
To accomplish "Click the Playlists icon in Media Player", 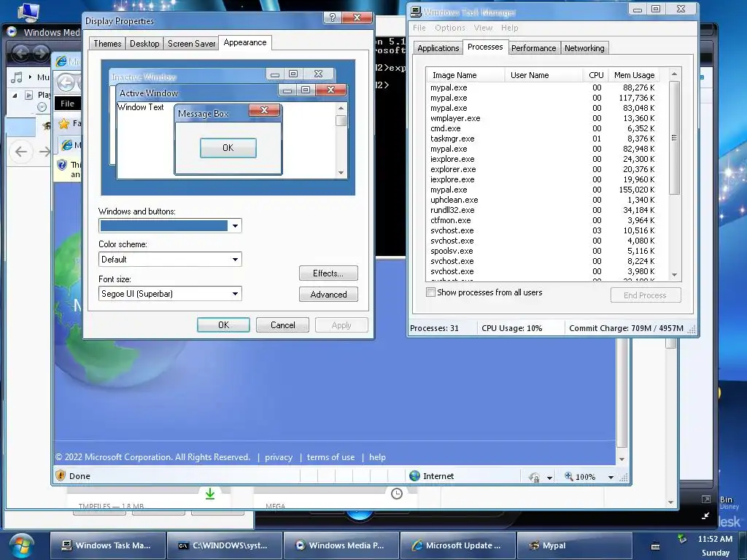I will pos(28,95).
